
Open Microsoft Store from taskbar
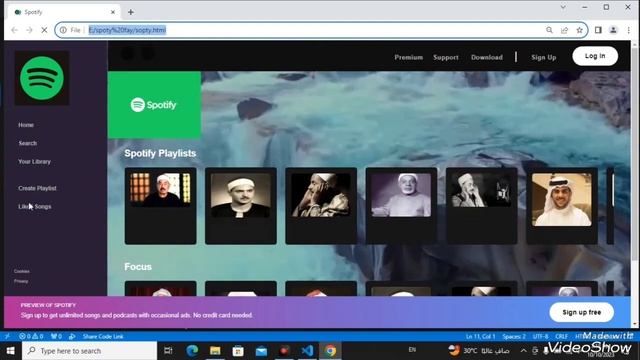point(238,351)
